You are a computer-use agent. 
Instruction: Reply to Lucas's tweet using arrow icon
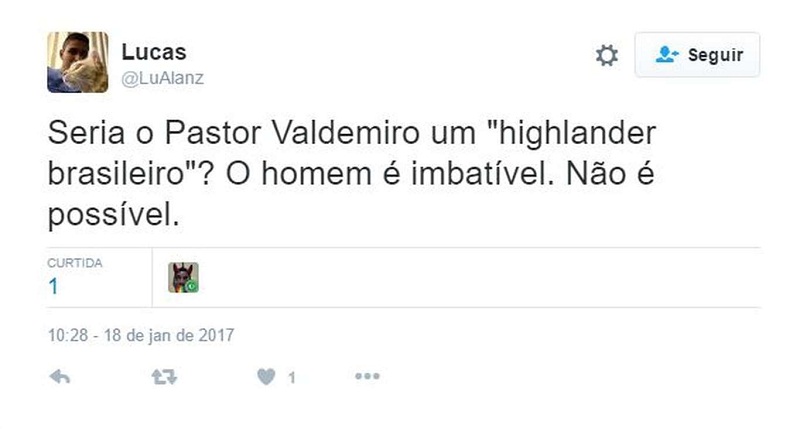(60, 377)
